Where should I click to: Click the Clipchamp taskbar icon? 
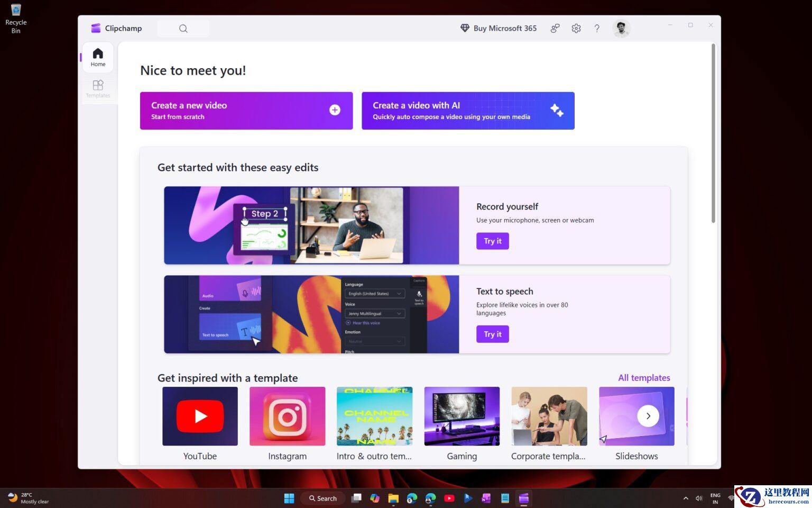pos(523,498)
